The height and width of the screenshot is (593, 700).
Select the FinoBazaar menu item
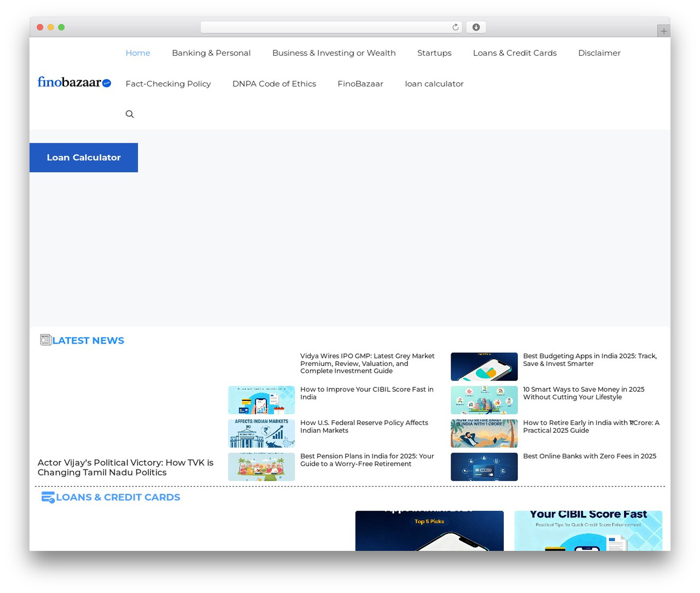point(360,84)
